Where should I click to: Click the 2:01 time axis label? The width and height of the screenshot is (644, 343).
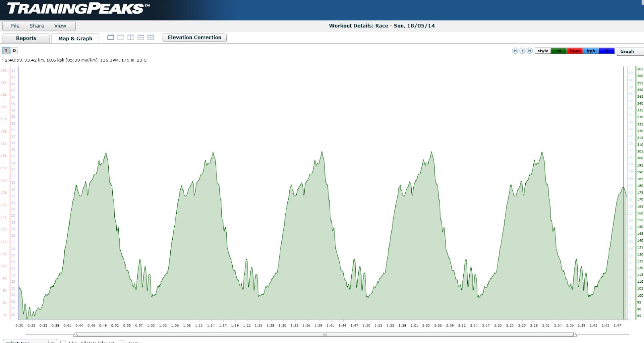[414, 325]
